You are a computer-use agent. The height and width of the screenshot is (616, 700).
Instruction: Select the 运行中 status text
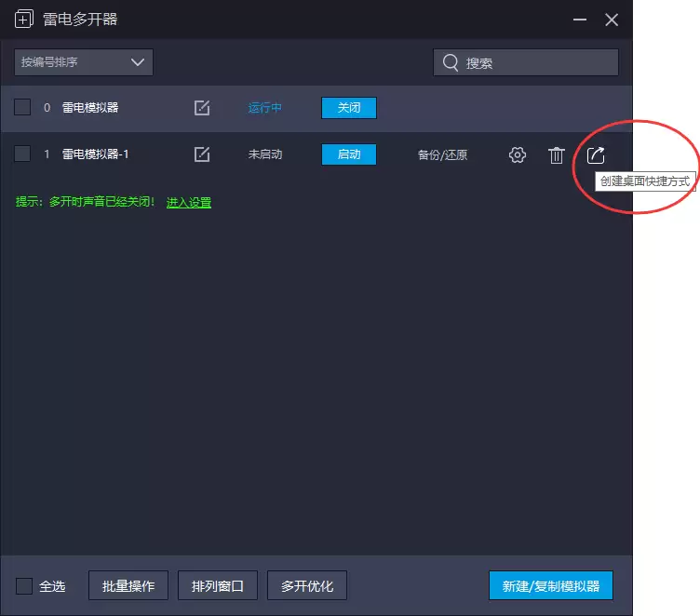tap(264, 108)
